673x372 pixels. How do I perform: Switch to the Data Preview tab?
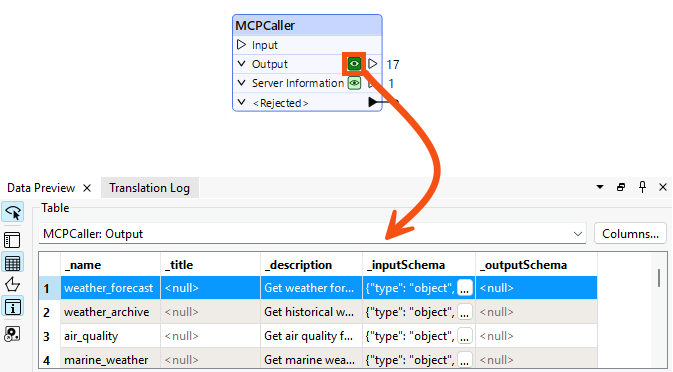pyautogui.click(x=41, y=188)
